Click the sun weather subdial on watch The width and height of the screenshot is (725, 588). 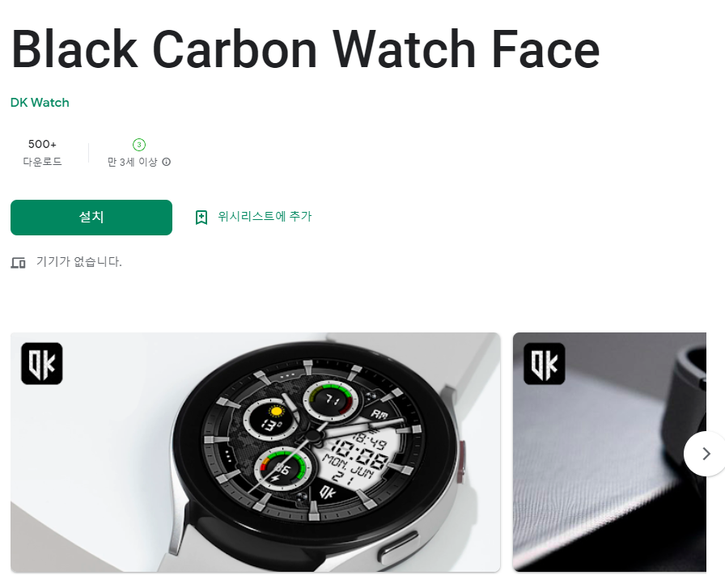(272, 419)
